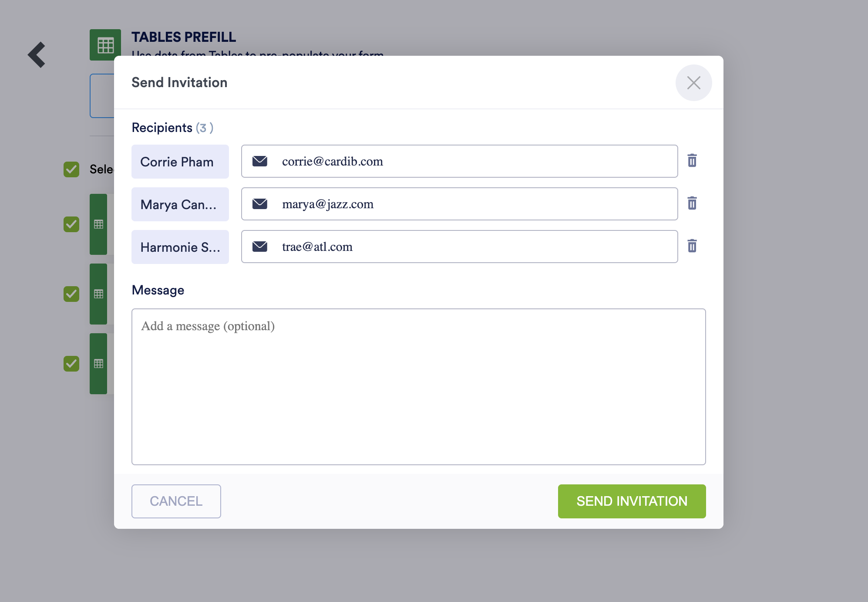The height and width of the screenshot is (602, 868).
Task: Delete Corrie Pham recipient with trash icon
Action: click(x=692, y=161)
